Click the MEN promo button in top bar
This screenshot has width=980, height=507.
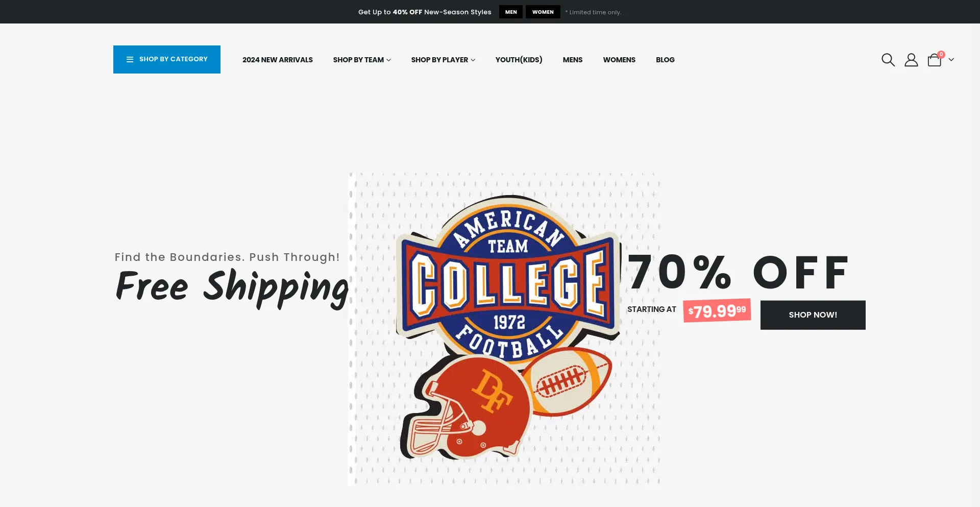[511, 12]
